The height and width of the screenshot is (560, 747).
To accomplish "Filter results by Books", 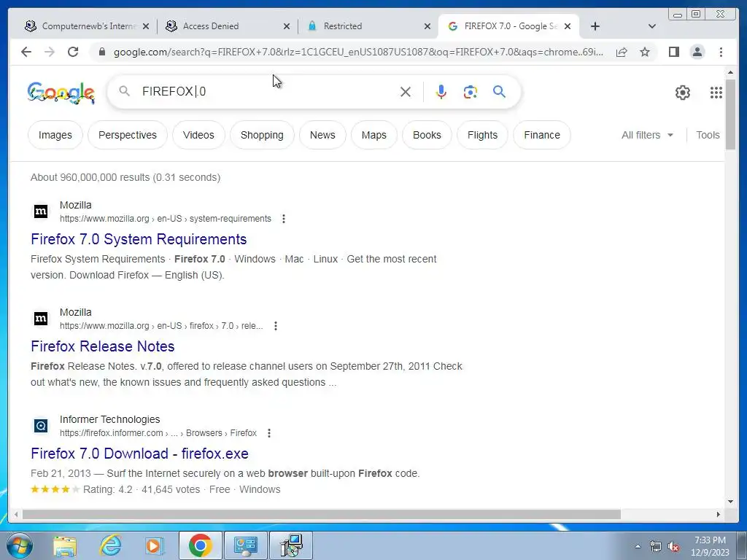I will (x=427, y=135).
